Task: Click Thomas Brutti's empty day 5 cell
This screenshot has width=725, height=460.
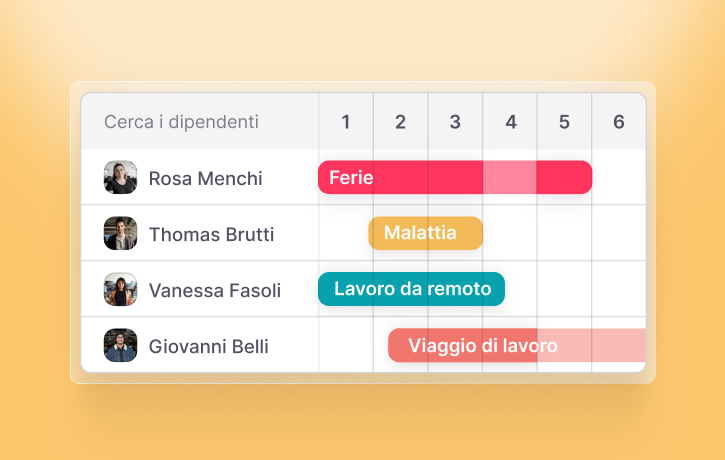Action: [564, 234]
